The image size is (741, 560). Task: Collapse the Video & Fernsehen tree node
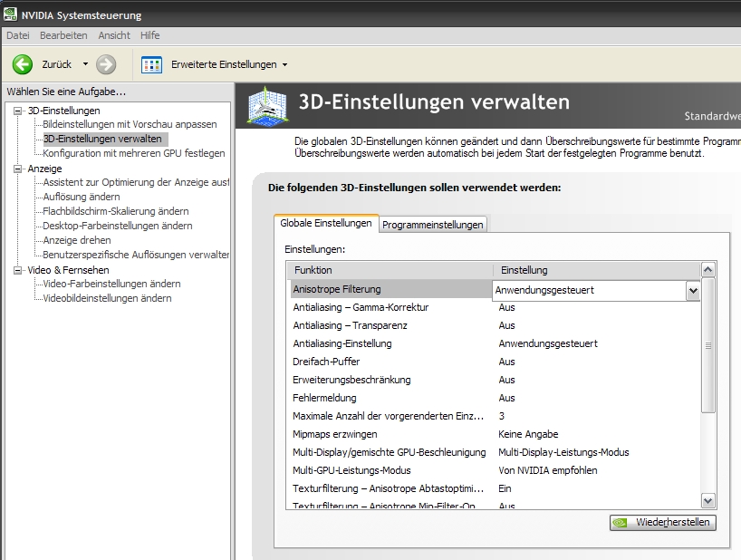[x=18, y=270]
